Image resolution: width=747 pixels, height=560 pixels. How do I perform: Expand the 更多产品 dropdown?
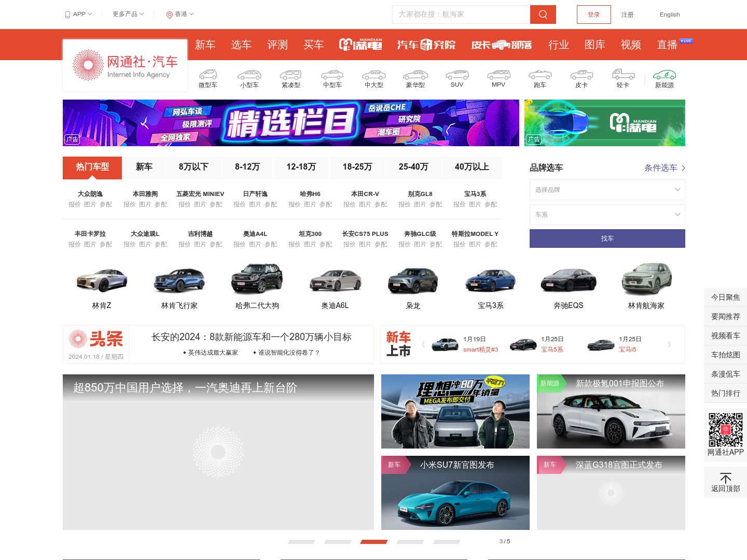[128, 14]
